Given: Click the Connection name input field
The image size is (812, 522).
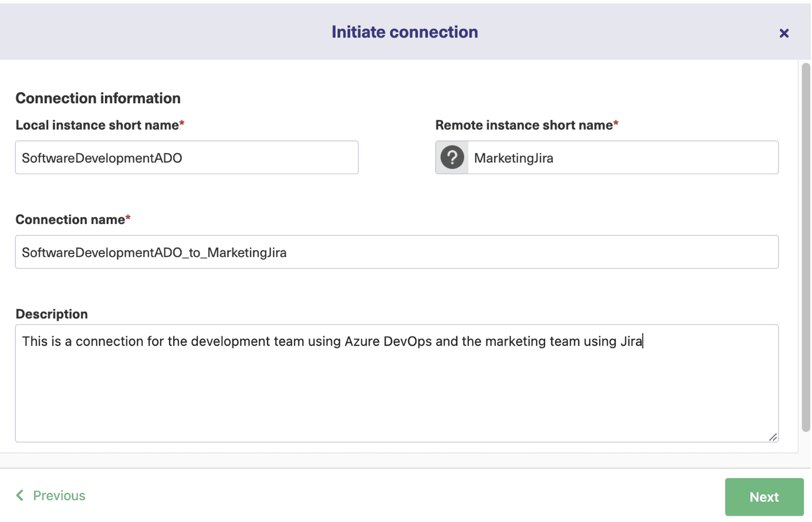Looking at the screenshot, I should (x=397, y=252).
